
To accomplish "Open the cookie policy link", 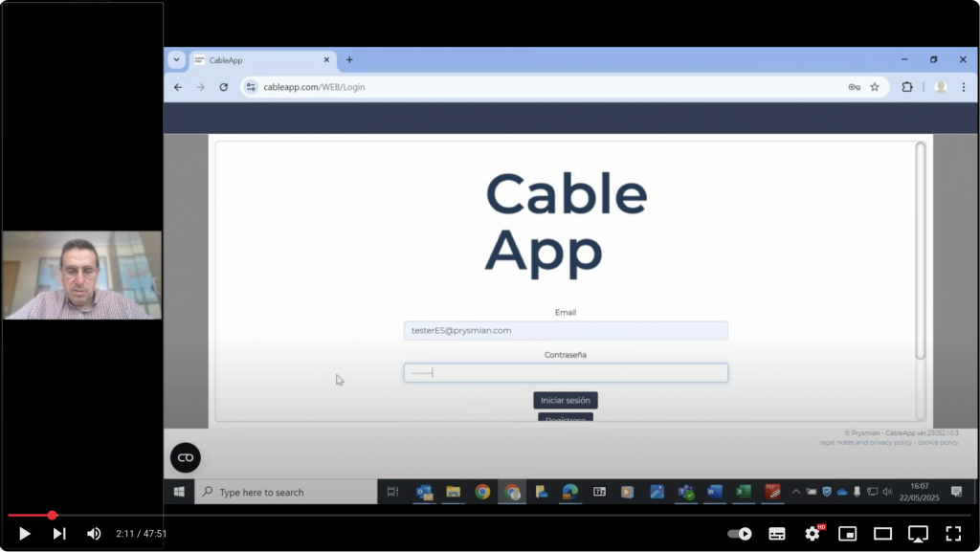I will coord(938,443).
